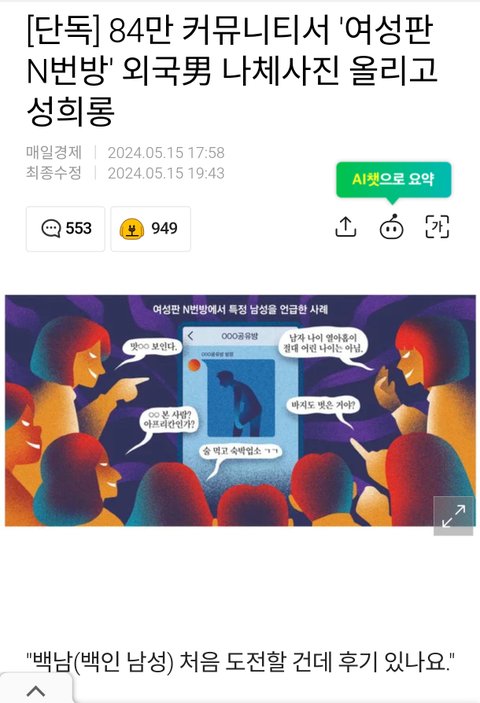Expand the bottom chevron-up tab
This screenshot has width=480, height=703.
(x=36, y=690)
